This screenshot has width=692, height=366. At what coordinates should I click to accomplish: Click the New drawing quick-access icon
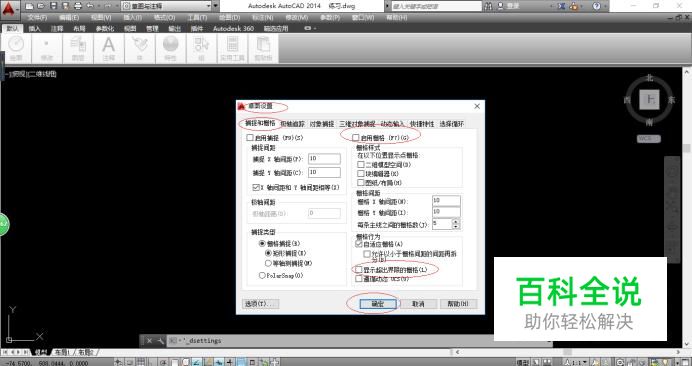(29, 6)
